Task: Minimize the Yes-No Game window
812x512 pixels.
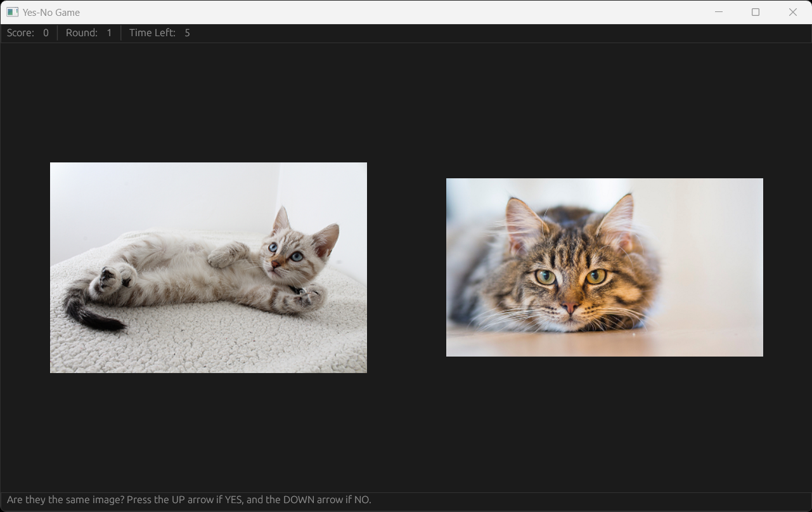Action: coord(719,12)
